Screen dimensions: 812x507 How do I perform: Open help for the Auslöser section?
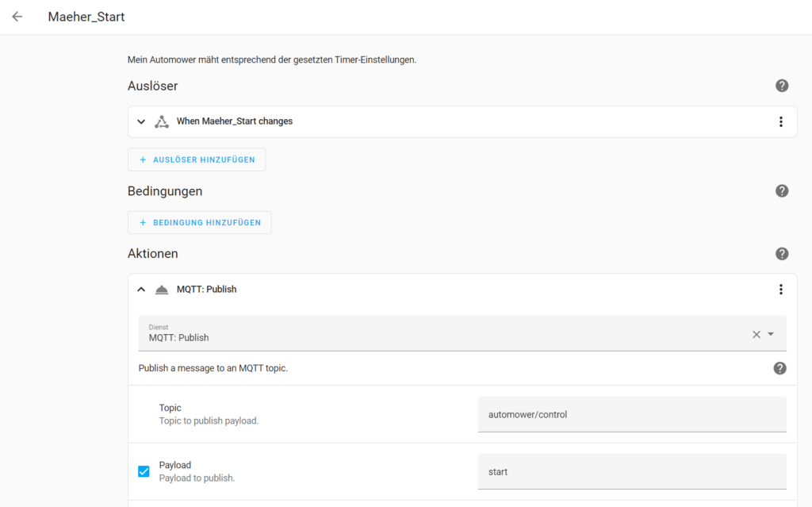pos(782,86)
